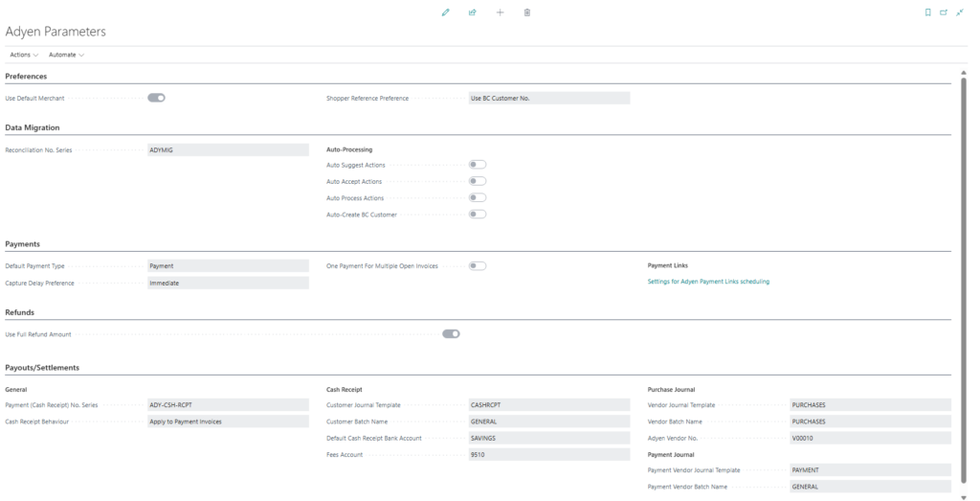980x501 pixels.
Task: Click the Delete trash icon
Action: tap(527, 12)
